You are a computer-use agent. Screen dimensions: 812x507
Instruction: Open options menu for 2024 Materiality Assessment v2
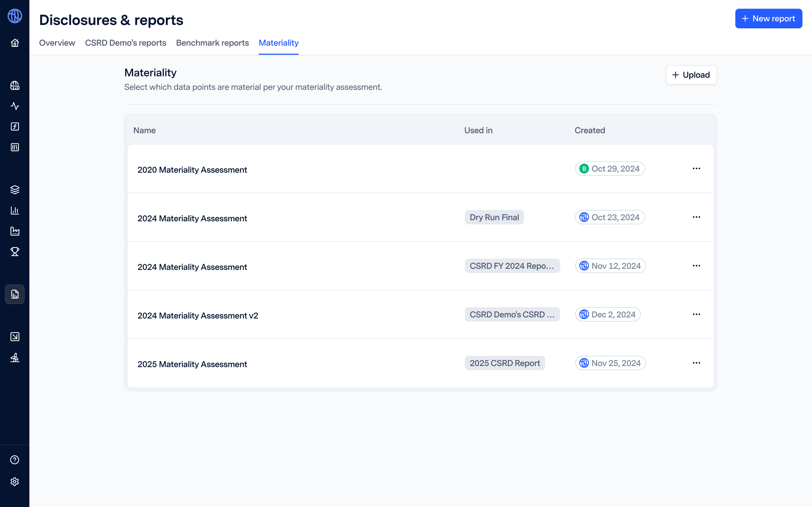[696, 315]
